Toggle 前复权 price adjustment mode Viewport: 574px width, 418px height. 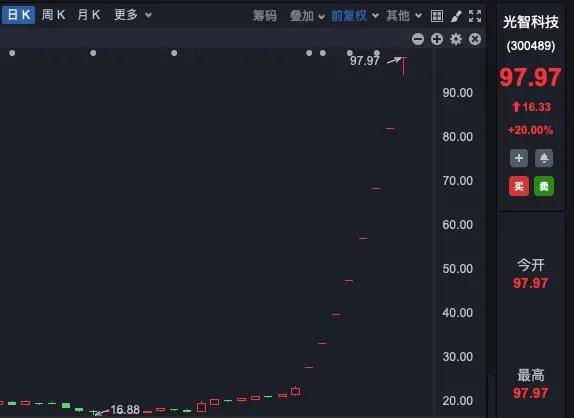tap(349, 16)
